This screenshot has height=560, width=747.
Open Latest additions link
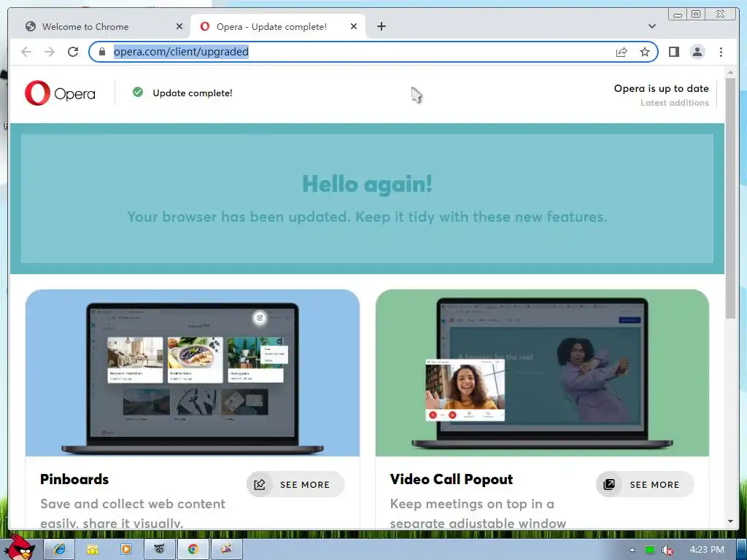[674, 103]
